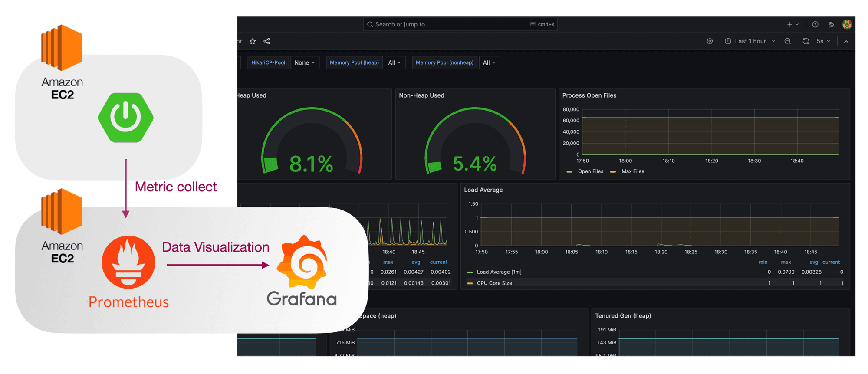Click the Spring Boot power icon in diagram

(125, 117)
